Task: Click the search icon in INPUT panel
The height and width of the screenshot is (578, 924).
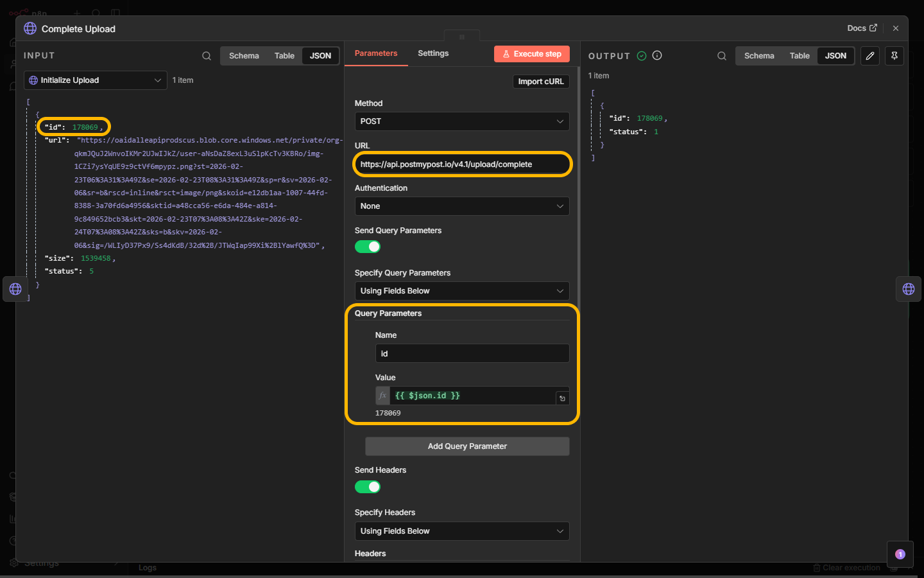Action: [x=207, y=56]
